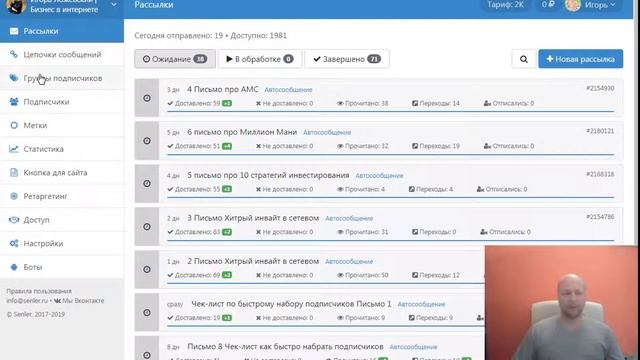640x360 pixels.
Task: Click mailing ID #2154930
Action: (x=600, y=88)
